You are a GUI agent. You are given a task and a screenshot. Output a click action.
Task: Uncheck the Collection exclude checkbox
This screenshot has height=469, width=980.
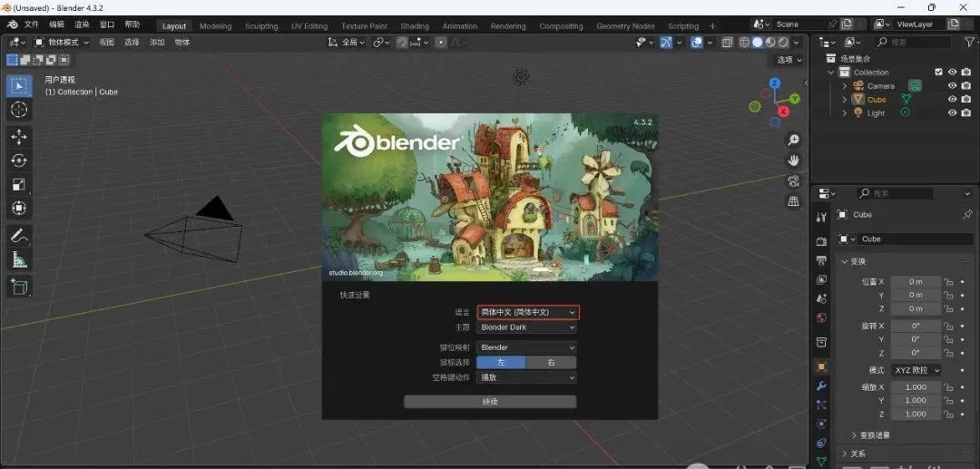(x=938, y=73)
